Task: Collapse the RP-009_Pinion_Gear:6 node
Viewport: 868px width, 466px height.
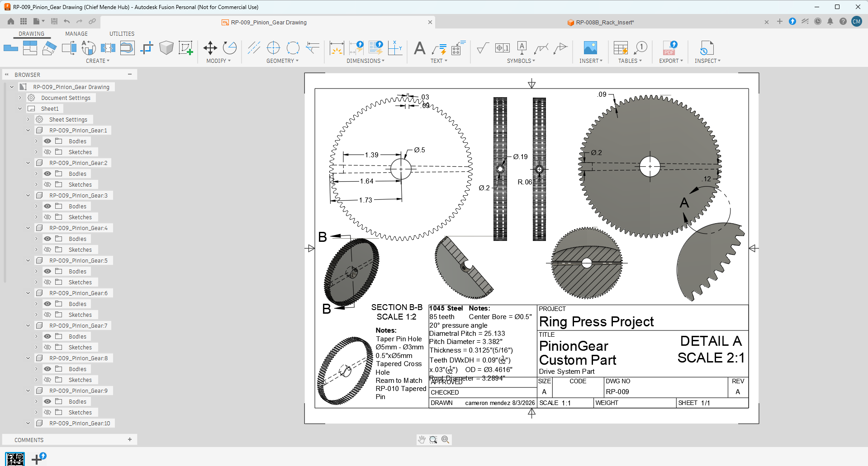Action: coord(28,293)
